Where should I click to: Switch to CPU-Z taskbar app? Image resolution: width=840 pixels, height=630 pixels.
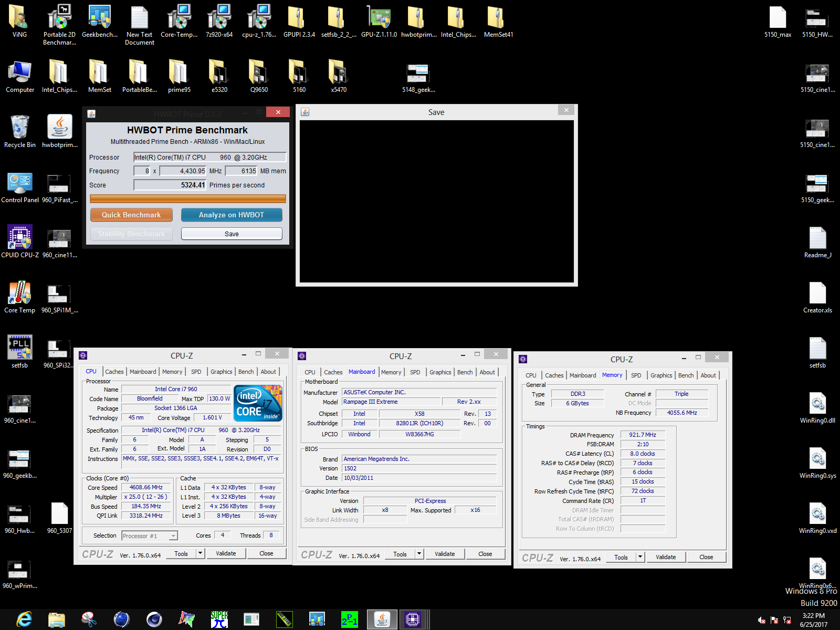coord(413,619)
